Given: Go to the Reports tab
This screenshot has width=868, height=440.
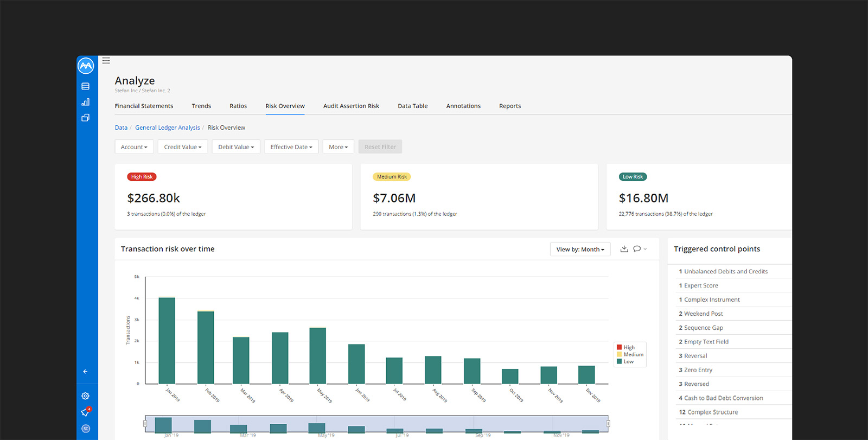Looking at the screenshot, I should click(x=510, y=106).
